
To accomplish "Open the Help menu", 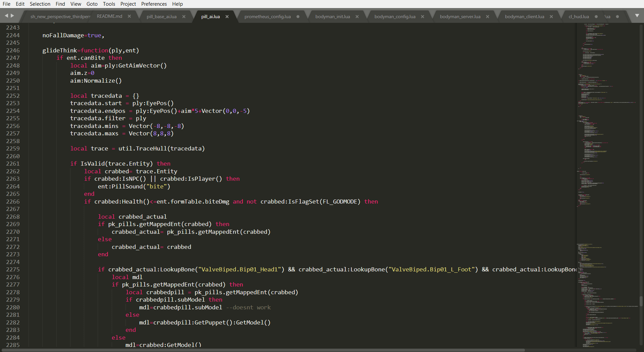I will tap(178, 4).
